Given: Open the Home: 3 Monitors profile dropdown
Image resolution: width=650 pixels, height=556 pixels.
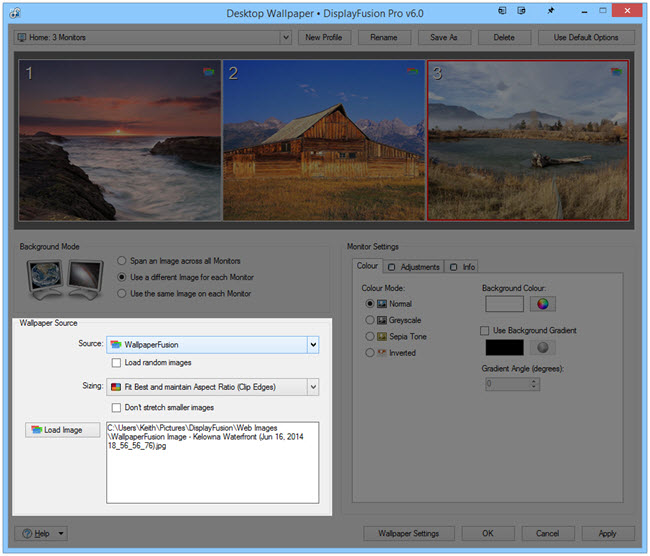Looking at the screenshot, I should pyautogui.click(x=286, y=37).
